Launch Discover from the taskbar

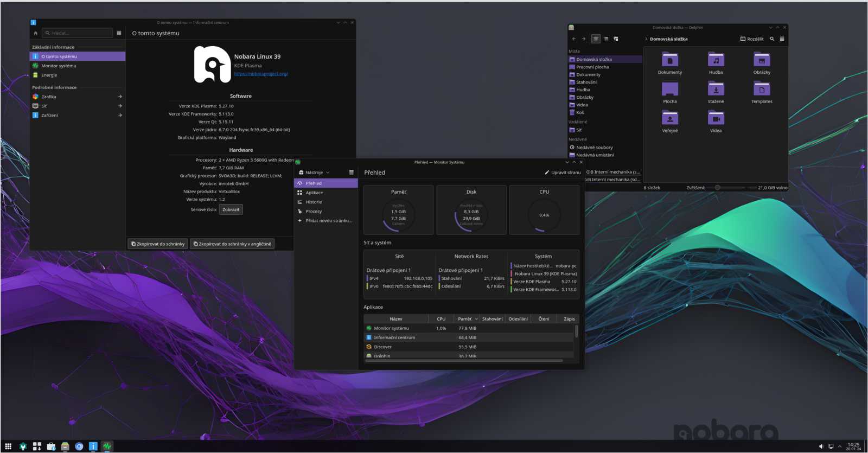[x=51, y=446]
